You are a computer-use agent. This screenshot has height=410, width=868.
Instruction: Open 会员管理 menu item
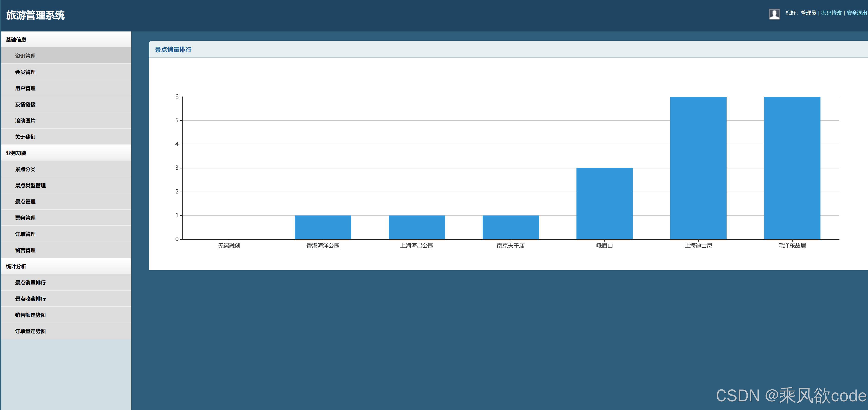pos(25,72)
